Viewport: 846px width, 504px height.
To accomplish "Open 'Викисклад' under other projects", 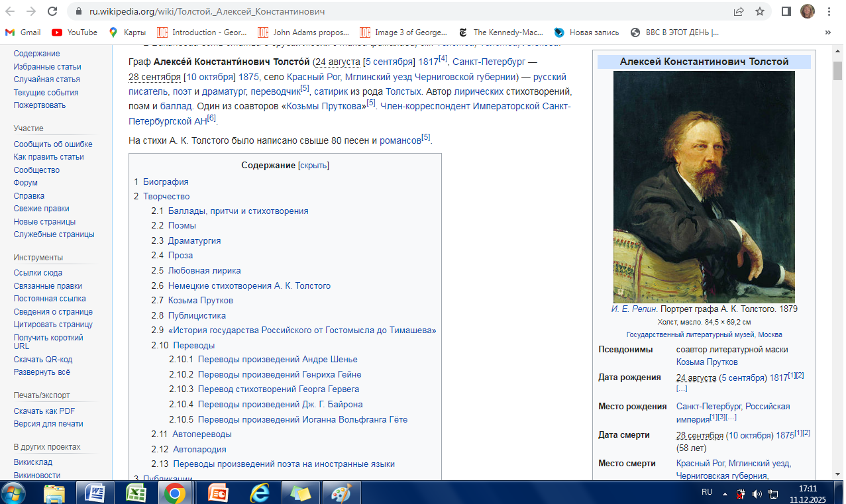I will coord(33,462).
